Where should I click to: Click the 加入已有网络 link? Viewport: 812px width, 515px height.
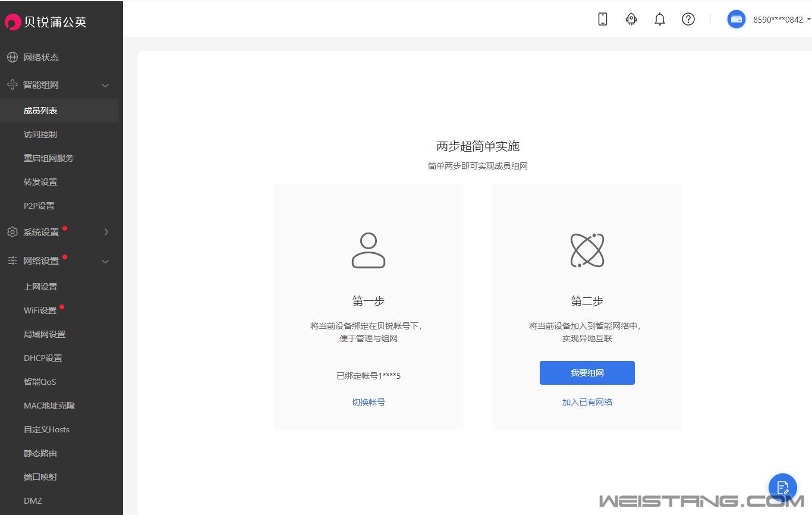click(x=587, y=402)
